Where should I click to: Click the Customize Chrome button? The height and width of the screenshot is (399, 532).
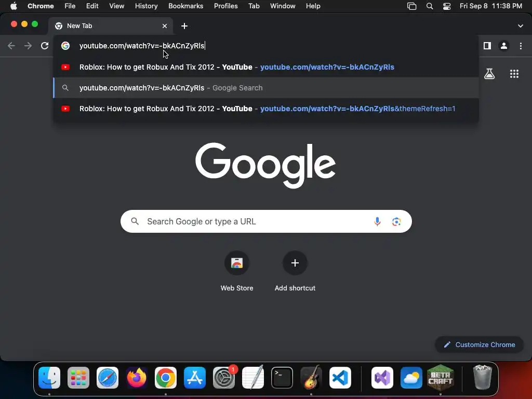coord(479,345)
